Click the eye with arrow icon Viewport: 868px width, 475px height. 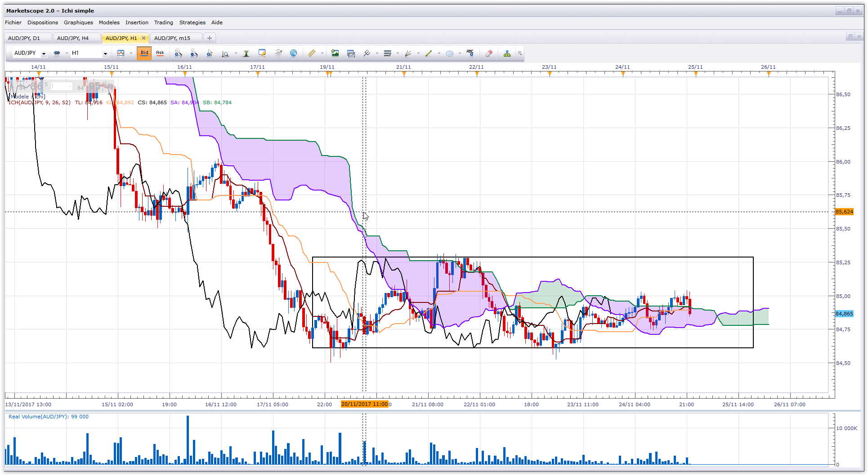[278, 53]
